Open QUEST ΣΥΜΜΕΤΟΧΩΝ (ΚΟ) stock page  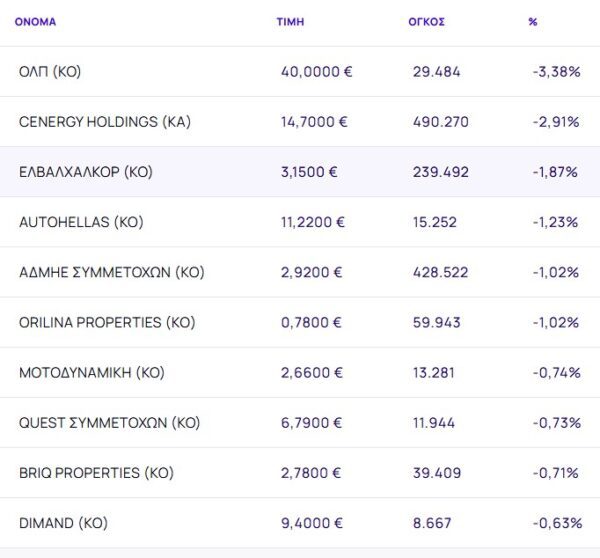click(109, 422)
